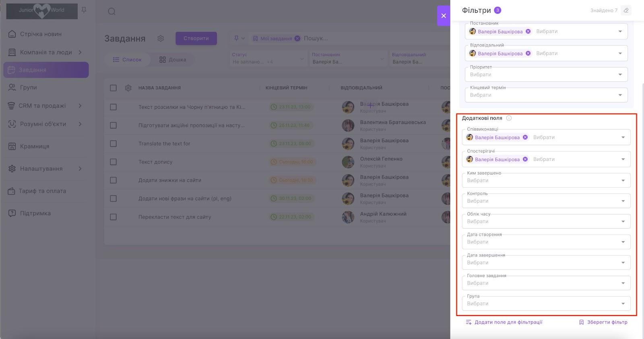Open the Група filter dropdown

pyautogui.click(x=623, y=304)
